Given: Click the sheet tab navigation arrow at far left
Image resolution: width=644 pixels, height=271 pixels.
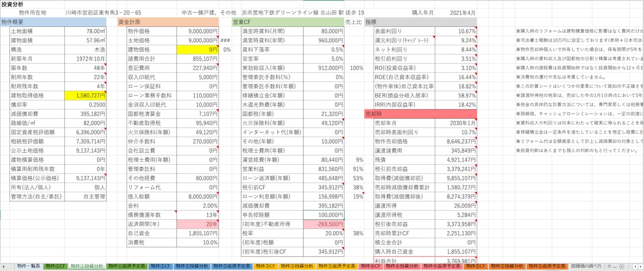Looking at the screenshot, I should click(x=4, y=266).
